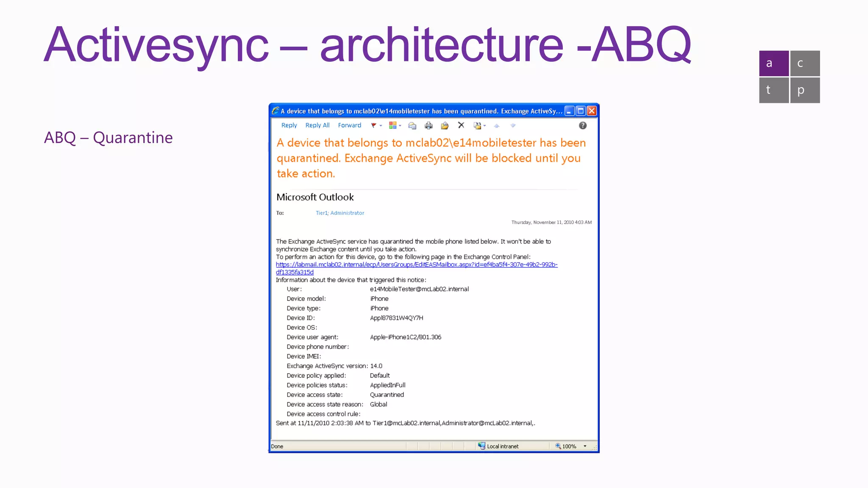Image resolution: width=868 pixels, height=488 pixels.
Task: Go to next item with the down arrow
Action: [x=513, y=125]
